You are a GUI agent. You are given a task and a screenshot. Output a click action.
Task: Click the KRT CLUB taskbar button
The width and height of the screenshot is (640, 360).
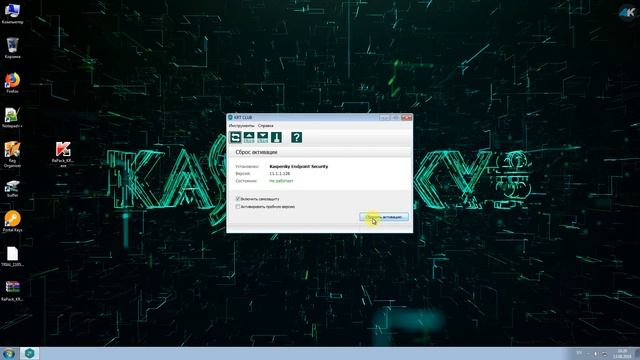29,353
